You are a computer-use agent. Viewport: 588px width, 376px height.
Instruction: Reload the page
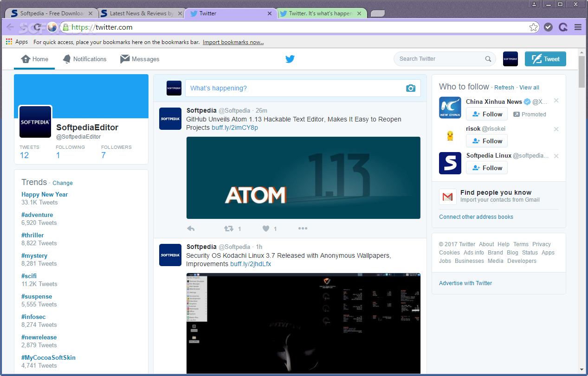(x=38, y=27)
